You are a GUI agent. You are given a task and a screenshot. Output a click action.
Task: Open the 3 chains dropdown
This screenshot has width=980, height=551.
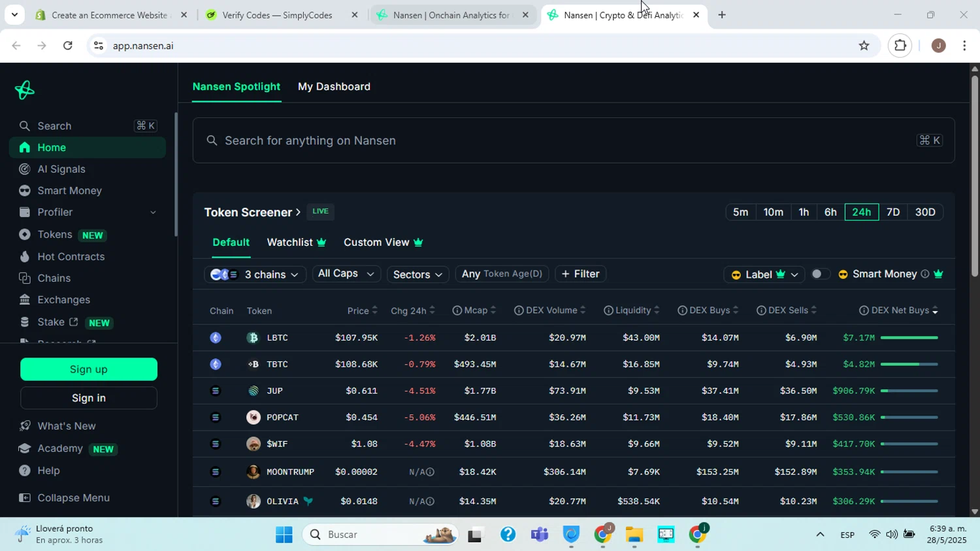coord(255,275)
